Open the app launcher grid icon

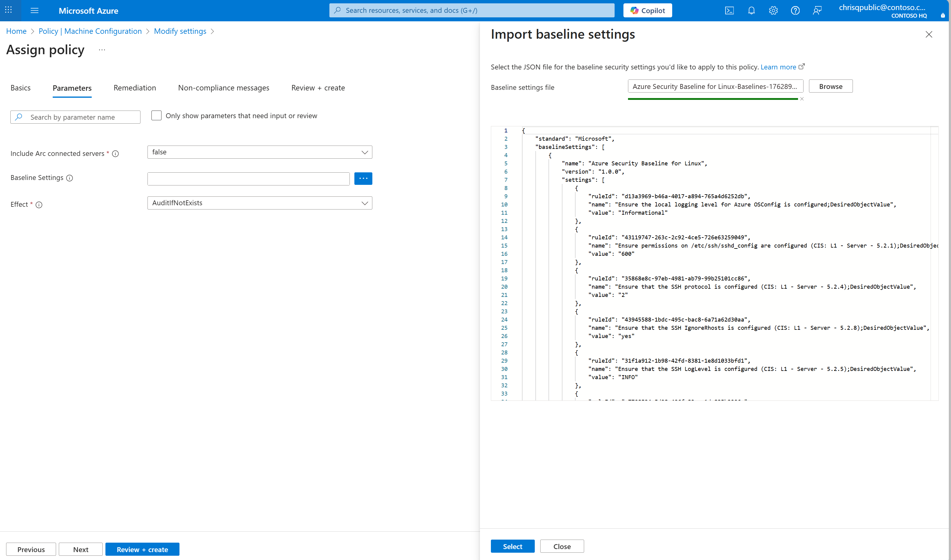pos(8,10)
